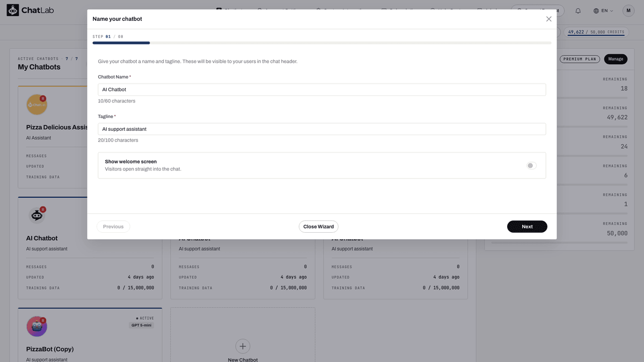Click the AI Chatbot robot avatar

36,216
